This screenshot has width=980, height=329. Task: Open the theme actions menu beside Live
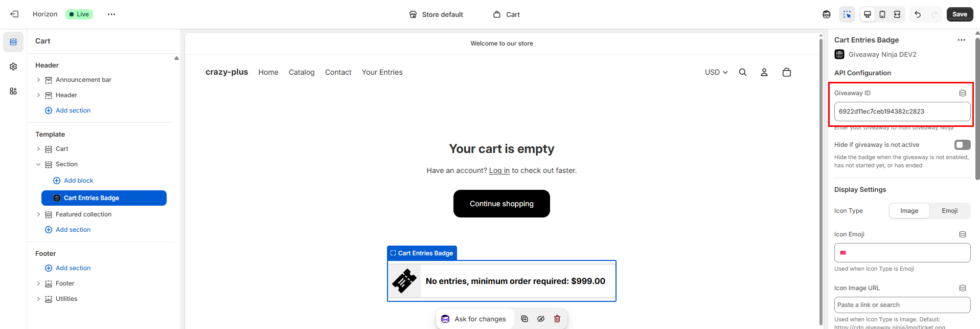point(111,14)
